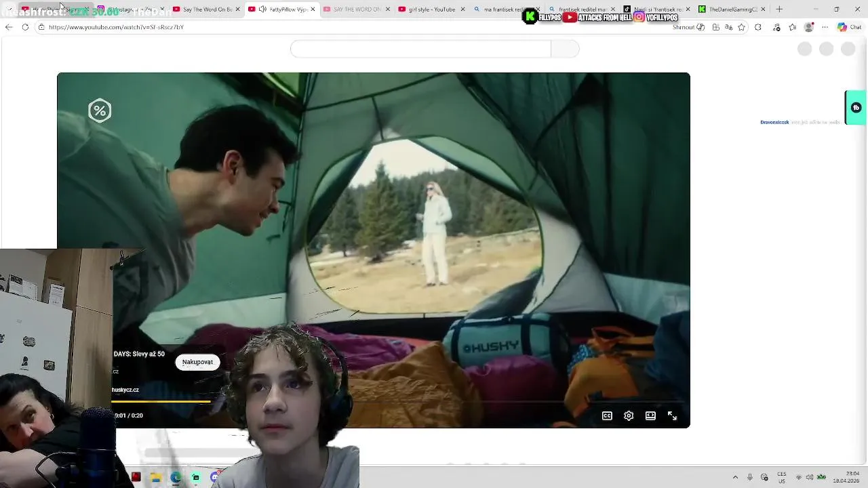Open the browser extensions puzzle icon
This screenshot has width=868, height=488.
pos(758,27)
